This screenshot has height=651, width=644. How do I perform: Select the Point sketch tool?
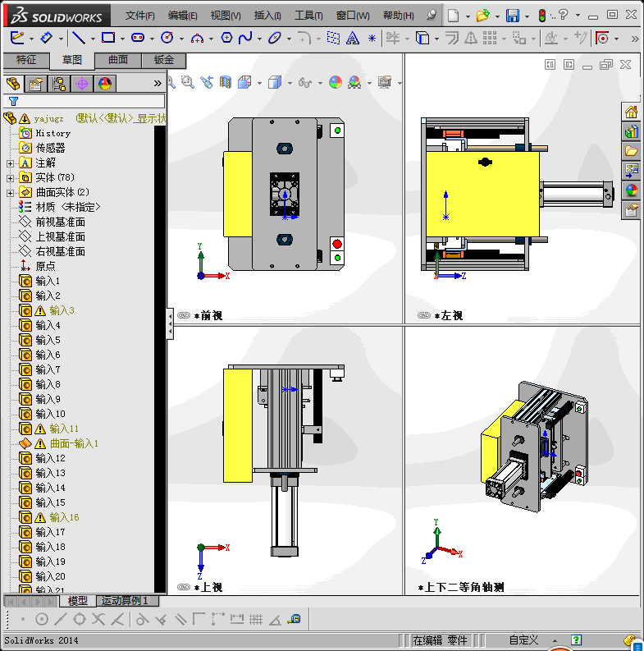click(372, 39)
